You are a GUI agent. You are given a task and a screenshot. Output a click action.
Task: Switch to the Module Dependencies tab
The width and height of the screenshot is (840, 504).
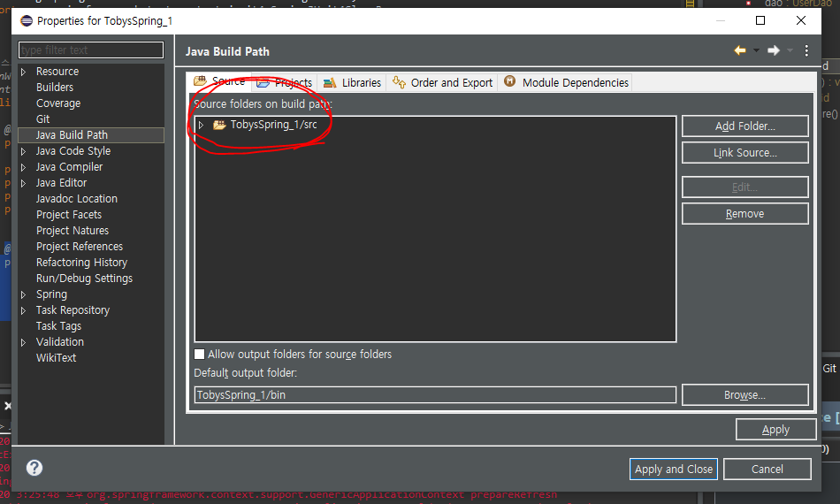point(566,82)
